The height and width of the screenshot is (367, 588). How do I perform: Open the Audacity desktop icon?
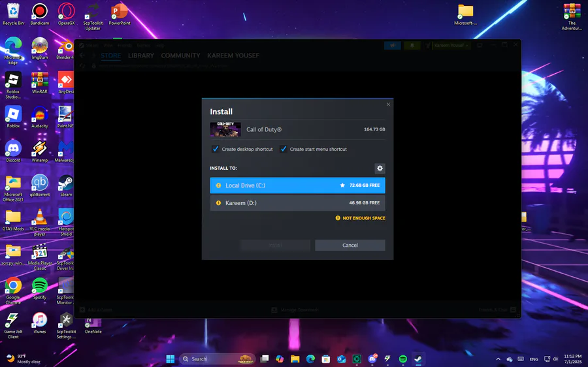point(40,117)
